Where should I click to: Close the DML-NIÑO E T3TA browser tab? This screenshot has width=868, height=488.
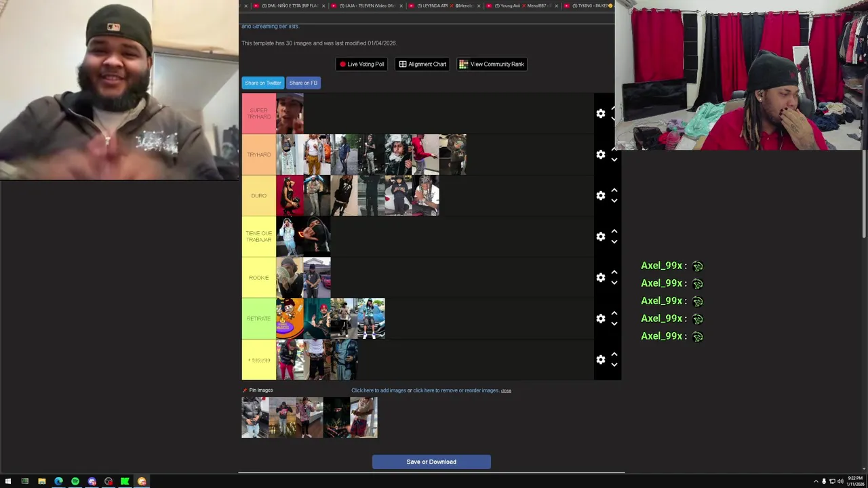(x=323, y=5)
